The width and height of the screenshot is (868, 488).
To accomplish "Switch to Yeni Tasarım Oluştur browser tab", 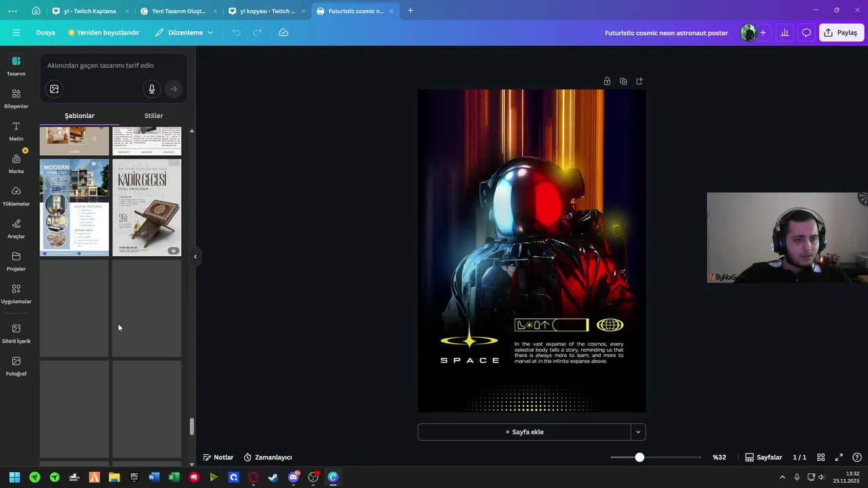I will point(178,11).
